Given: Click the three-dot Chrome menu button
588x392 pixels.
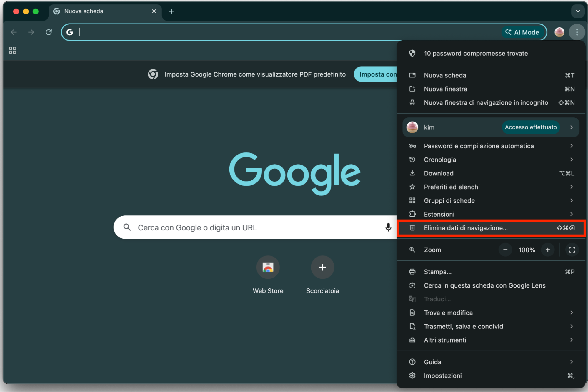Looking at the screenshot, I should [577, 32].
